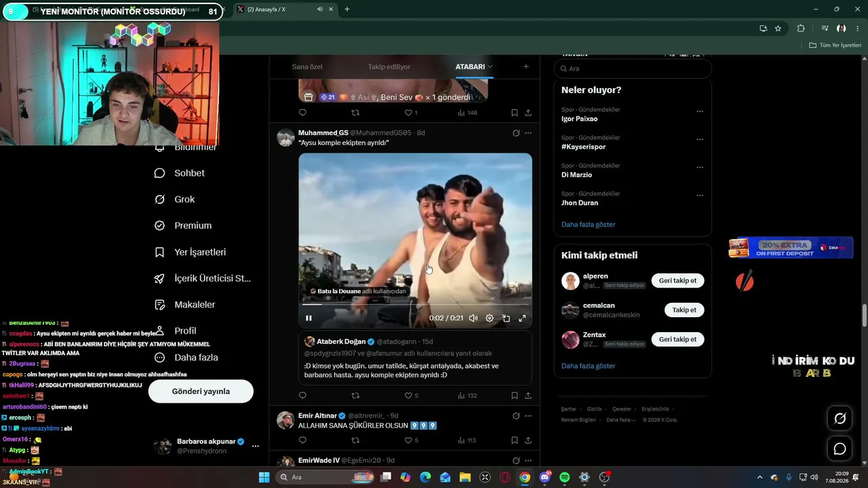
Task: Share the Muhammed_GS tweet
Action: point(528,396)
